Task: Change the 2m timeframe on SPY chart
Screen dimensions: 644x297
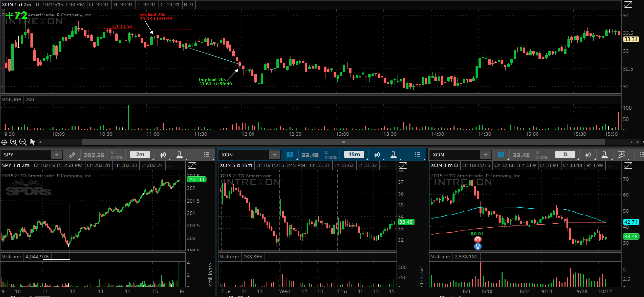Action: [x=140, y=155]
